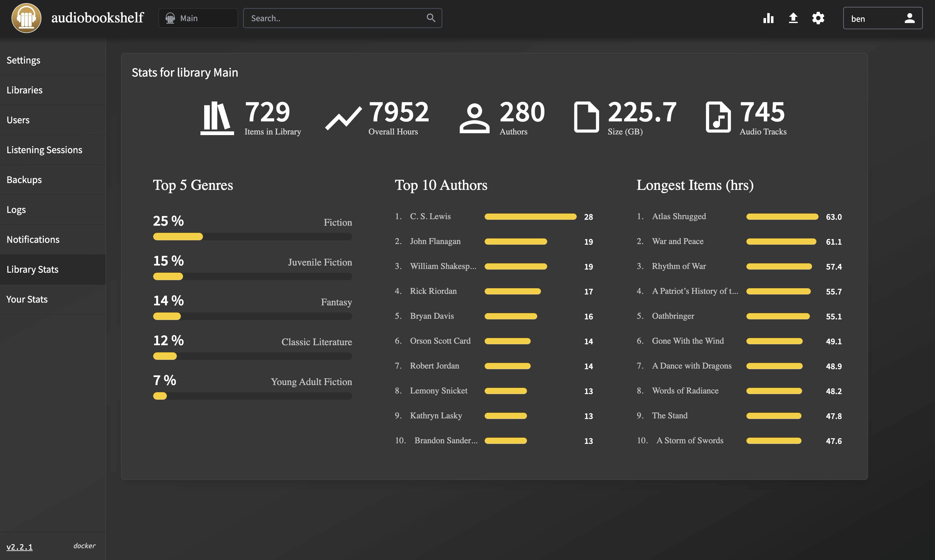Open Backups in the sidebar
This screenshot has height=560, width=935.
(53, 180)
